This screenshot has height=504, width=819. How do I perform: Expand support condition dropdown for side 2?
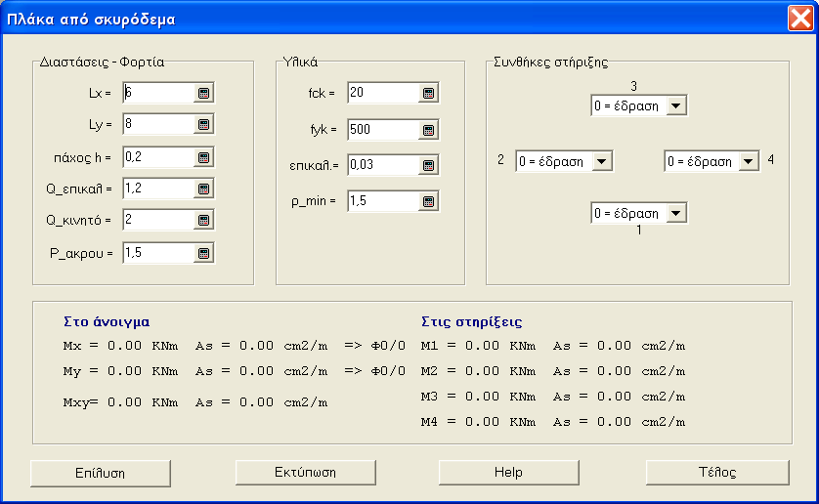pos(602,161)
